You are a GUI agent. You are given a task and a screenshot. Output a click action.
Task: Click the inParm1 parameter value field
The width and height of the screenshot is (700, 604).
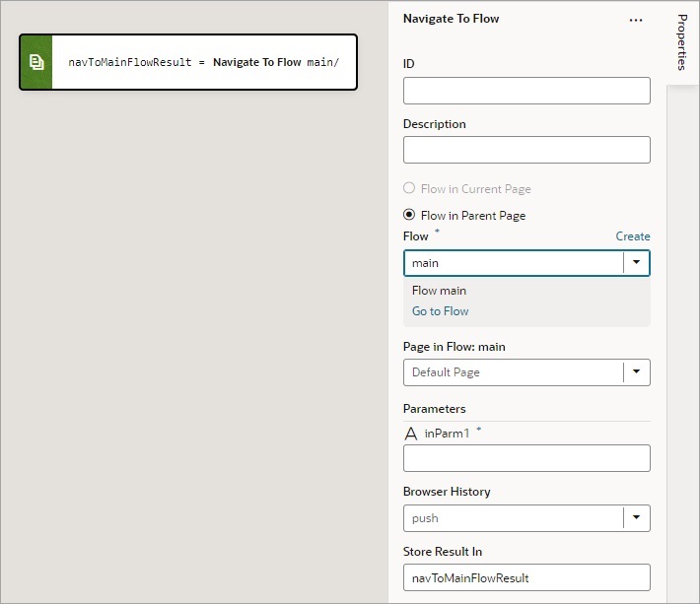[x=526, y=458]
